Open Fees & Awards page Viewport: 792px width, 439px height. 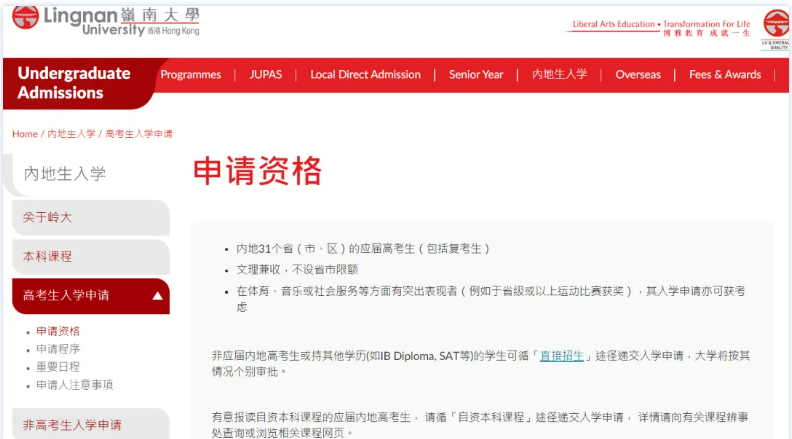[725, 75]
